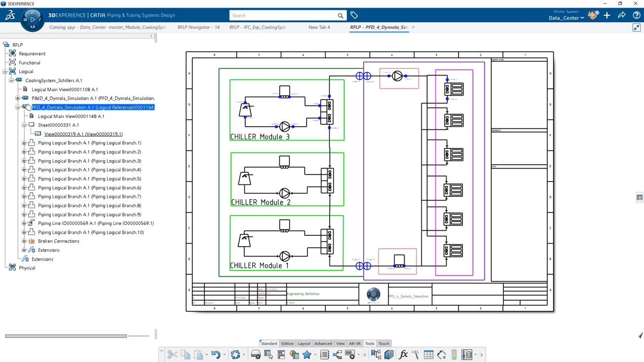Screen dimensions: 644x362
Task: Add a new tab with plus button
Action: [x=414, y=27]
